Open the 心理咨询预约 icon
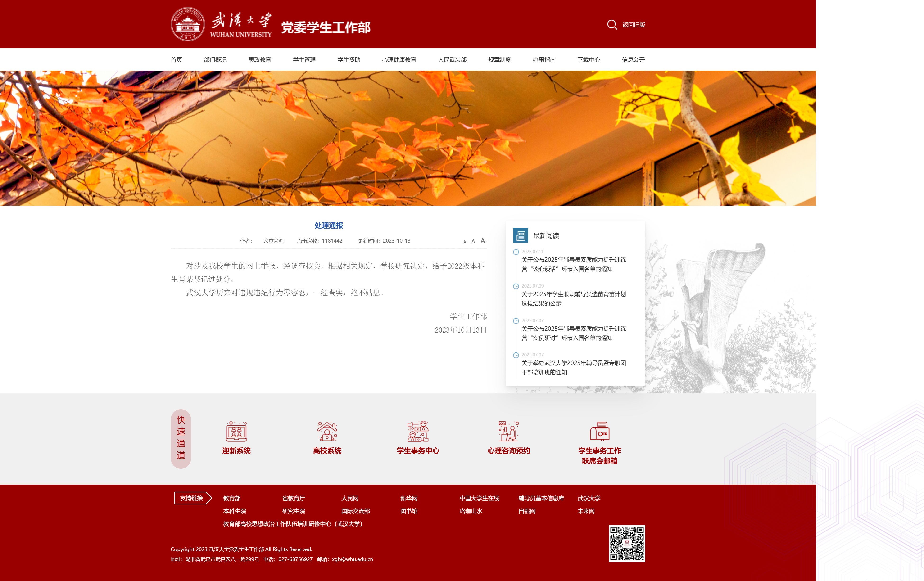 (508, 432)
